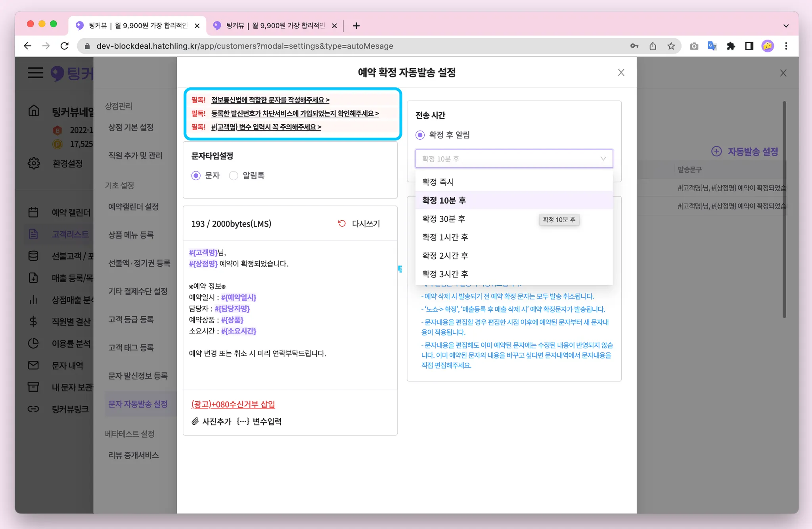Click the (광고)+080수신거부 삽입 link
This screenshot has height=529, width=812.
(x=233, y=404)
